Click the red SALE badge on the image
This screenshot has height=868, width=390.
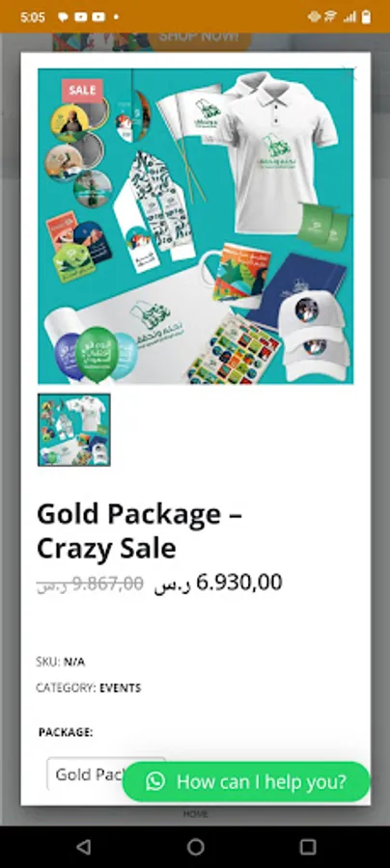pos(83,91)
